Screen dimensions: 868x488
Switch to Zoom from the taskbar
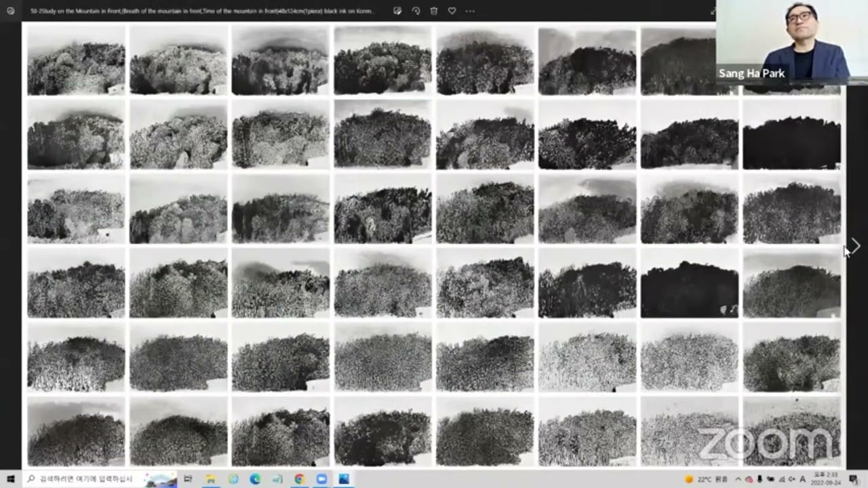pyautogui.click(x=321, y=479)
